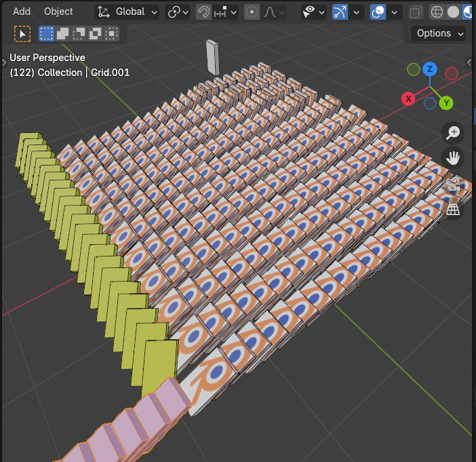Click the negative X axis gizmo circle
Screen dimensions: 476x462
452,73
